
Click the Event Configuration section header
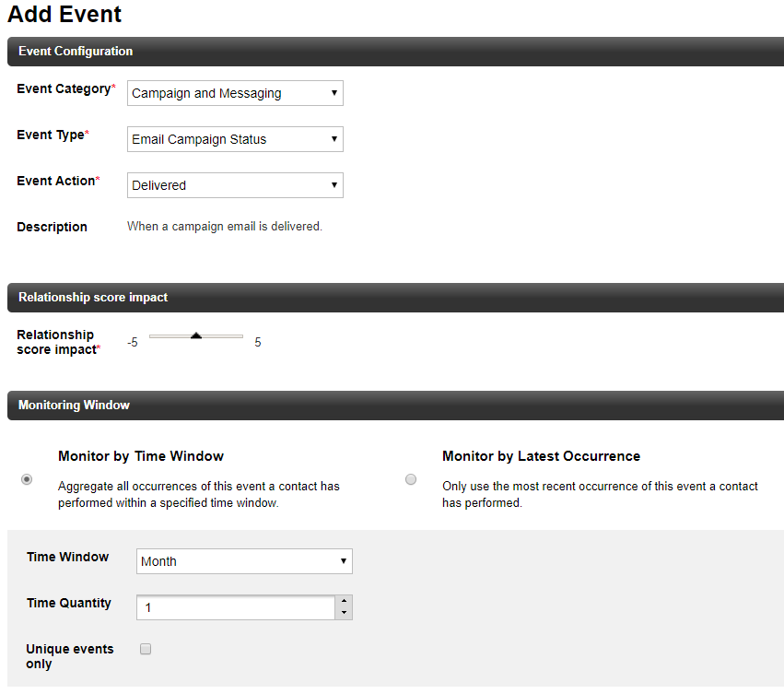[x=76, y=52]
